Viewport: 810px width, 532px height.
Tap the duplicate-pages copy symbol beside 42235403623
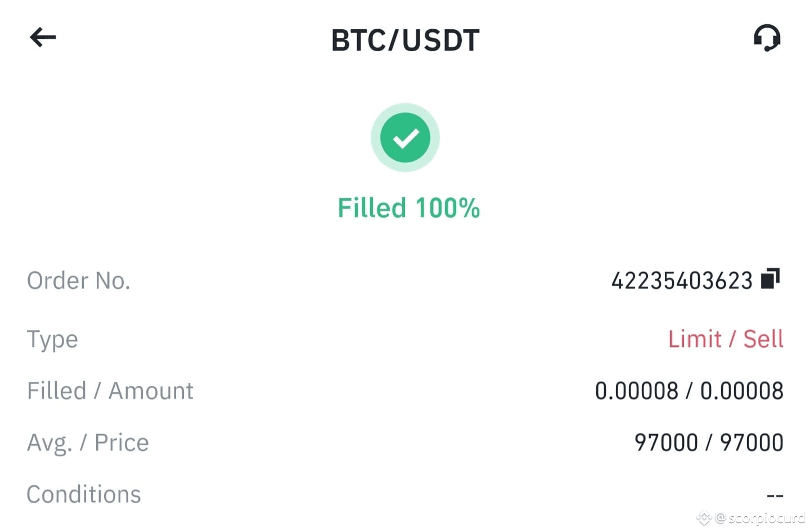point(772,278)
